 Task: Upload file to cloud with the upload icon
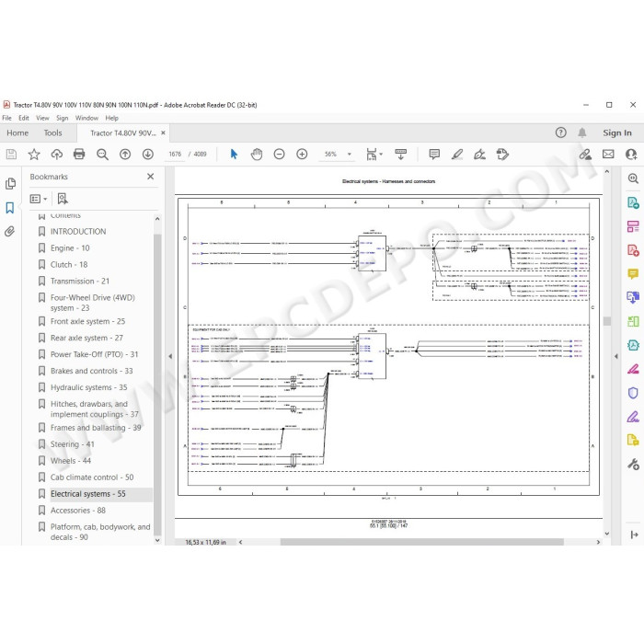[x=57, y=155]
